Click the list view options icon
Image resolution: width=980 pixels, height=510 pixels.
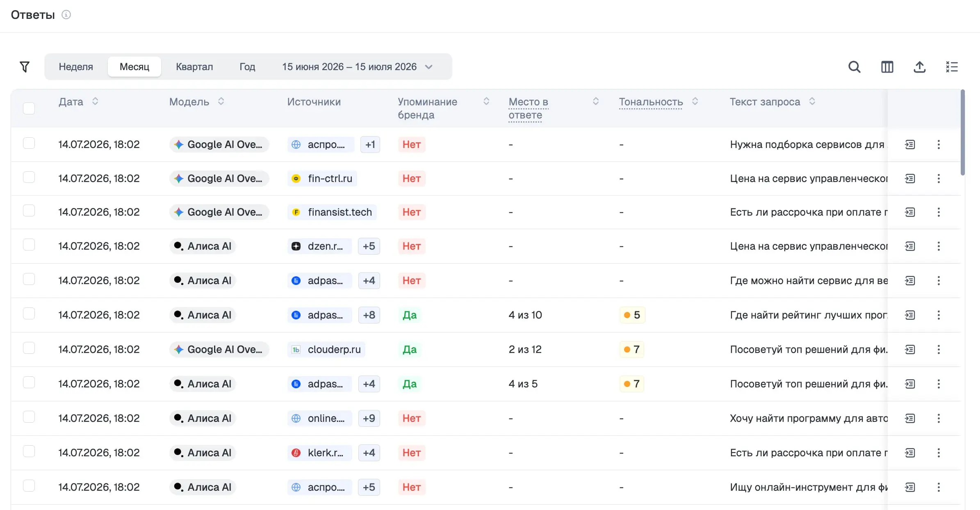coord(952,67)
